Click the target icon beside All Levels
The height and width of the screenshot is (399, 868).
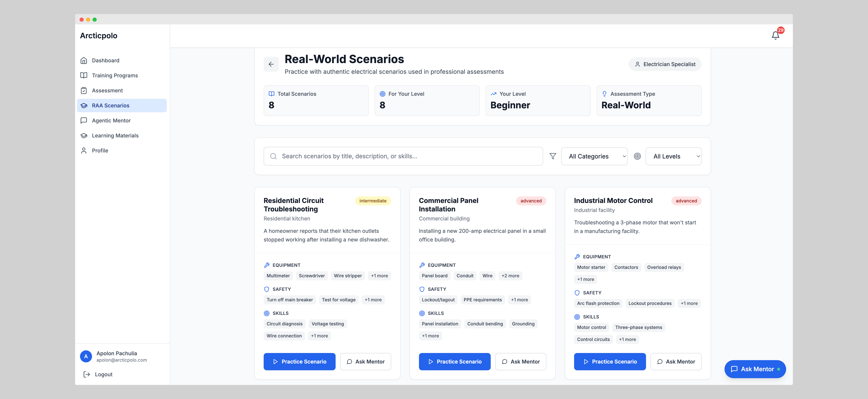[637, 156]
